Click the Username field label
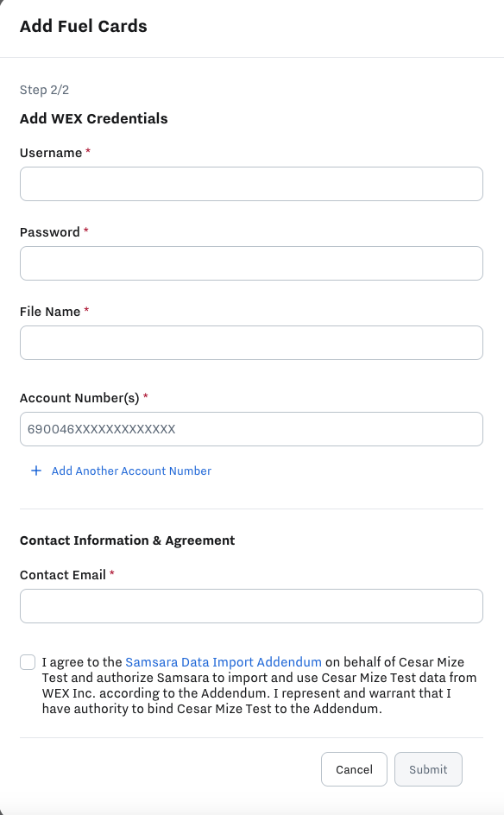 click(x=51, y=153)
